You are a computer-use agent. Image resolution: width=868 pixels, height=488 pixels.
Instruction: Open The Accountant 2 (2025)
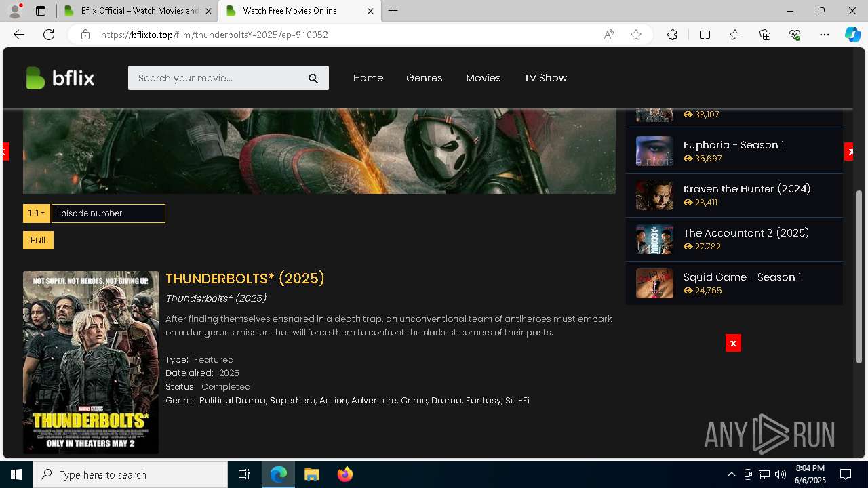[746, 233]
